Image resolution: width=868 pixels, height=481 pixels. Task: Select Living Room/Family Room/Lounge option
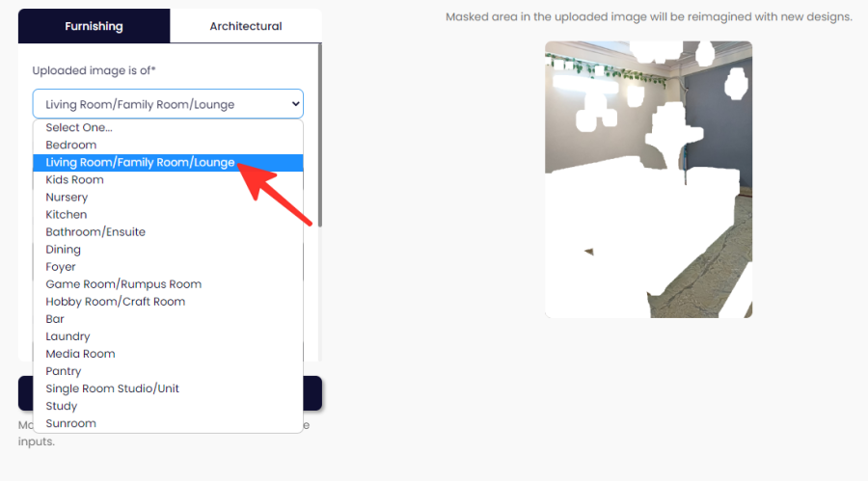[x=168, y=163]
